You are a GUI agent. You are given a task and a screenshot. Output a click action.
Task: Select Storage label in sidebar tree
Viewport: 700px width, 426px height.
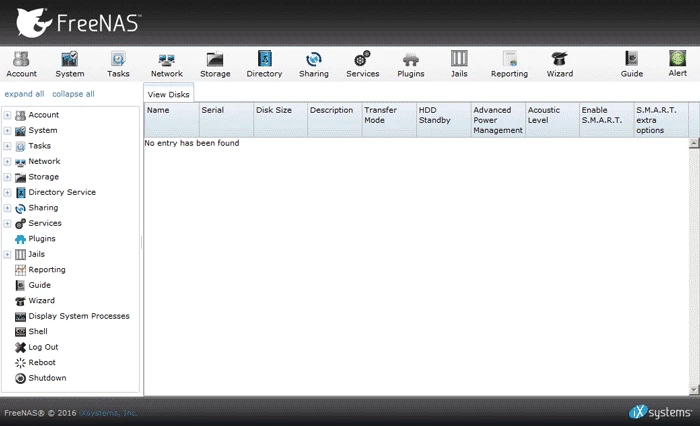pyautogui.click(x=44, y=177)
